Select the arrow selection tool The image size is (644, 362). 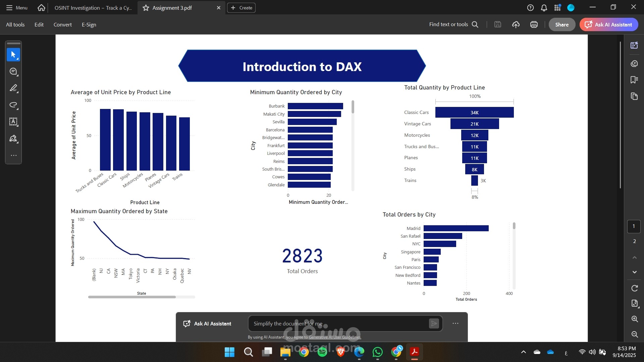tap(13, 54)
